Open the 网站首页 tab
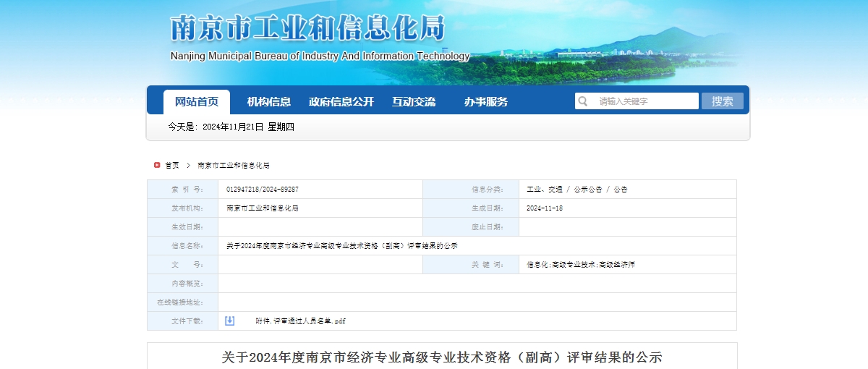This screenshot has width=868, height=369. pos(197,102)
